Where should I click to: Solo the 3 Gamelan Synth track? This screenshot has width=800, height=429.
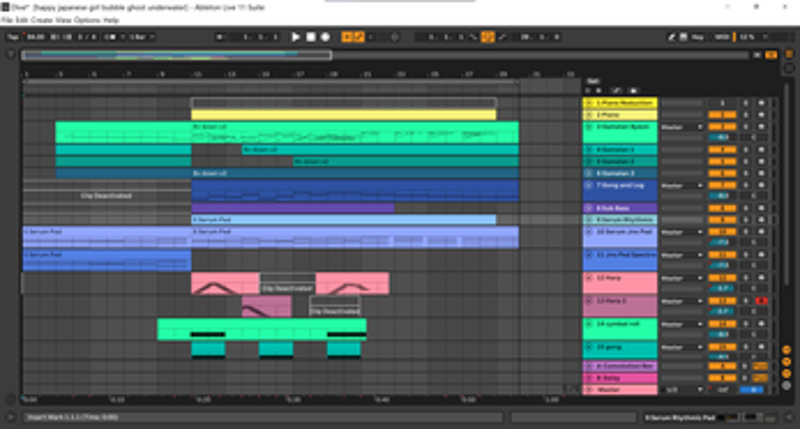(745, 127)
